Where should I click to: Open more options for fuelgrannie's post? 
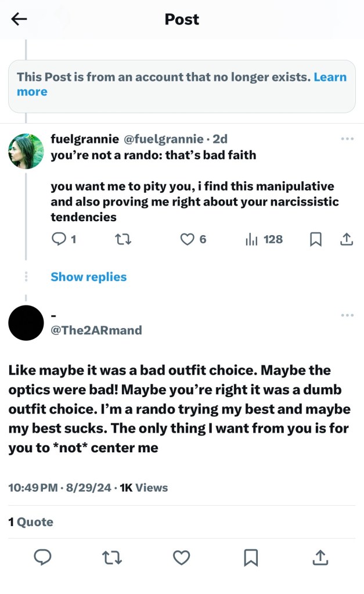(347, 139)
